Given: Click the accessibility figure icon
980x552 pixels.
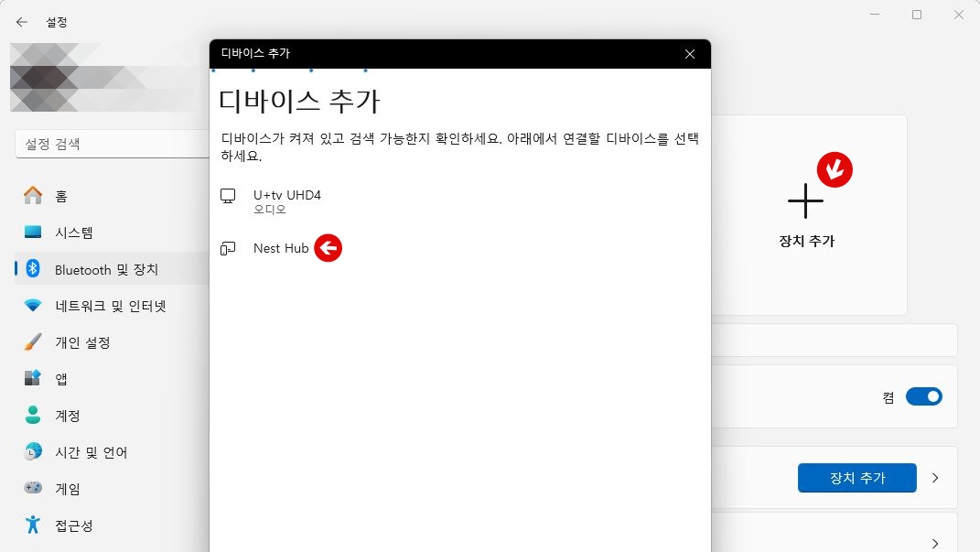Looking at the screenshot, I should point(33,525).
